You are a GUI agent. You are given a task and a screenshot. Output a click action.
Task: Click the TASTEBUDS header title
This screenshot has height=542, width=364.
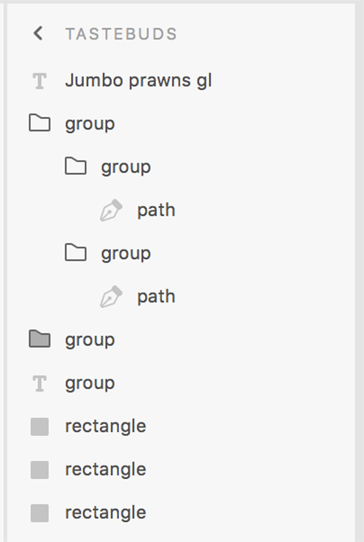point(121,34)
